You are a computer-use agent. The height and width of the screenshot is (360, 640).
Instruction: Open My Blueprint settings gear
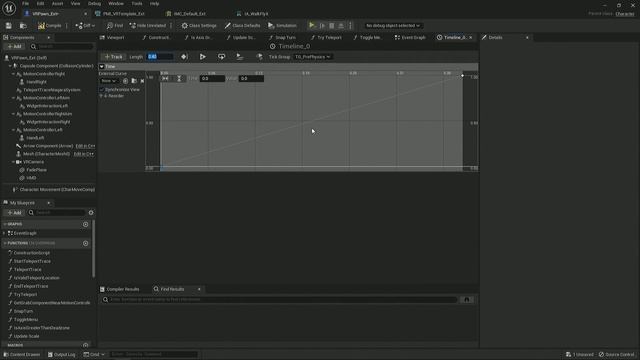91,213
